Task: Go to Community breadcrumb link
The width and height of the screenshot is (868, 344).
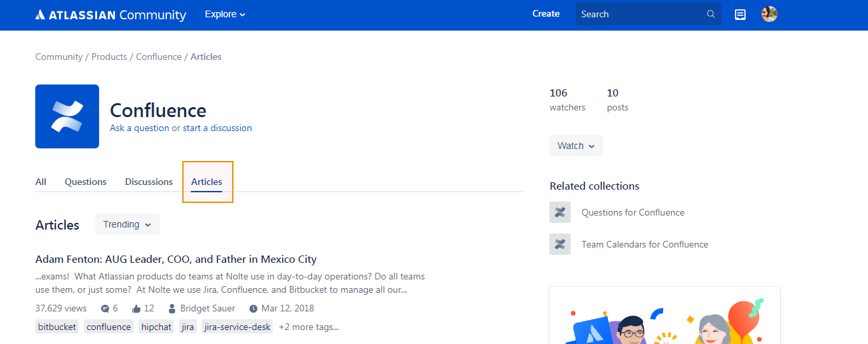Action: (x=59, y=57)
